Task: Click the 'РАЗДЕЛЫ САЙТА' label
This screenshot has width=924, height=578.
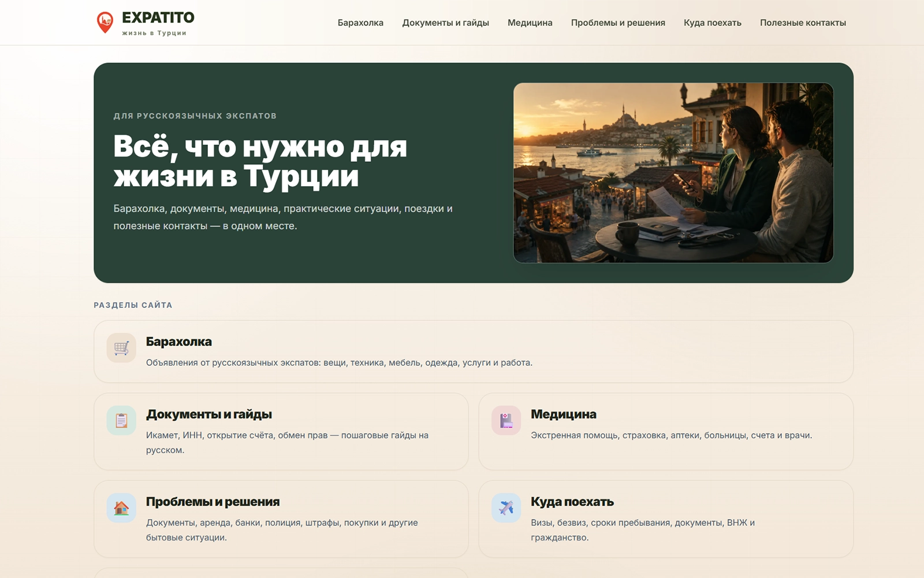Action: click(133, 305)
